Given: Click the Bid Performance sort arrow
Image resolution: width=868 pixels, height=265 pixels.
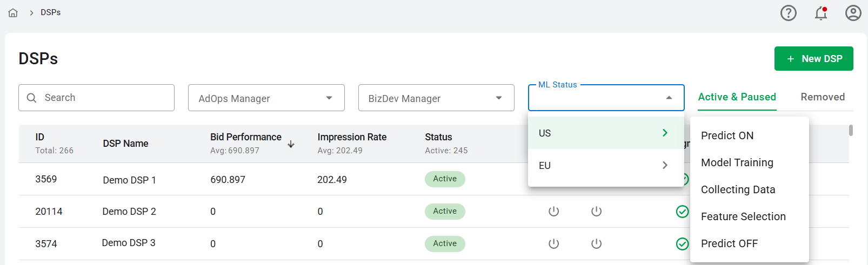Looking at the screenshot, I should pyautogui.click(x=291, y=144).
